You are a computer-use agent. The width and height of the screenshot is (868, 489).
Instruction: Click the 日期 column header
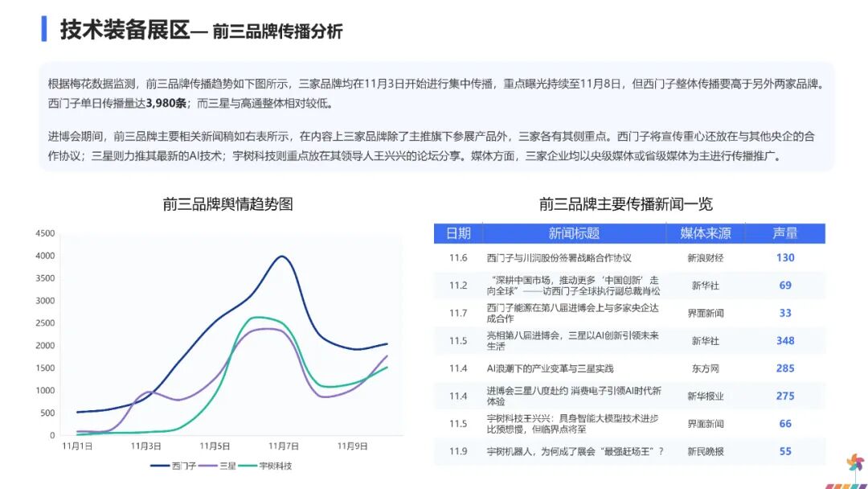pyautogui.click(x=458, y=233)
